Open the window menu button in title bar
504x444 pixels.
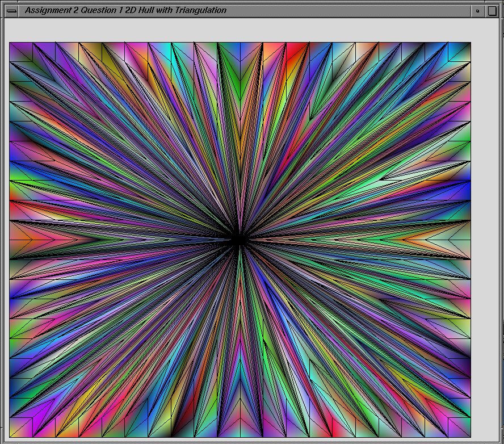point(11,11)
